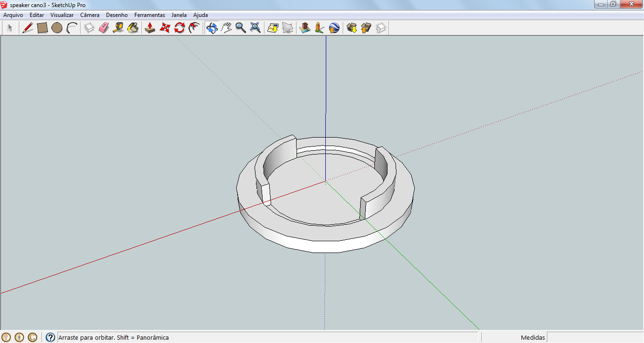Choose the Move tool with red arrows
Viewport: 644px width, 343px height.
coord(165,28)
